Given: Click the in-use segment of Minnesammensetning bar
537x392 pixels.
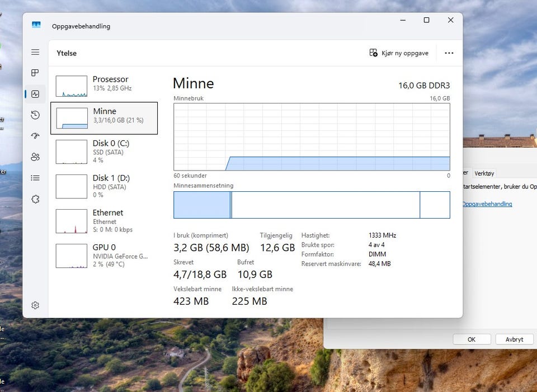Looking at the screenshot, I should coord(202,205).
